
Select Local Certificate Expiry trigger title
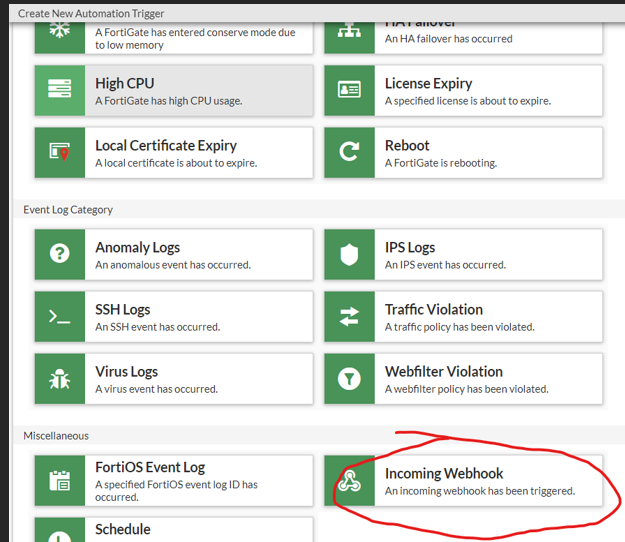tap(166, 145)
